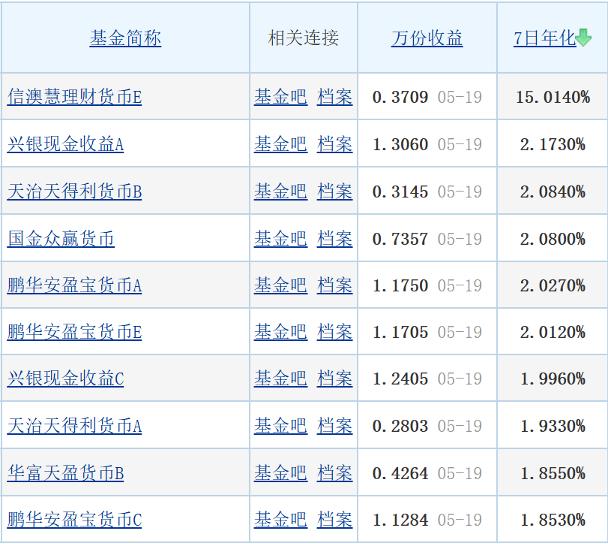This screenshot has height=544, width=608.
Task: Select the 0.3709 万份收益 value
Action: (400, 97)
